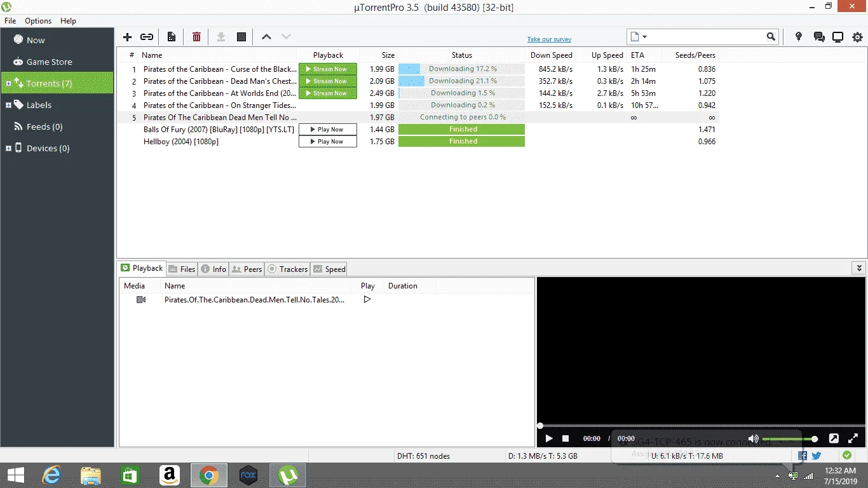Select Feeds (0) in the sidebar

pyautogui.click(x=57, y=126)
